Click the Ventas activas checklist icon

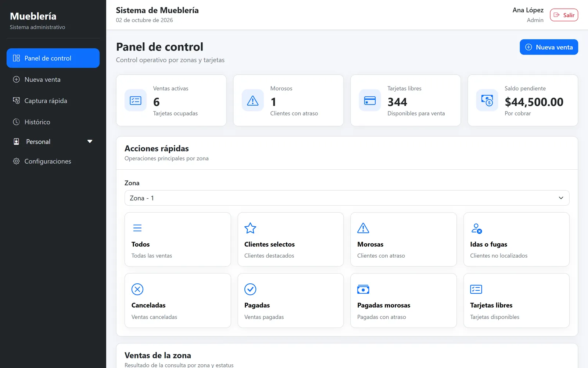click(136, 100)
